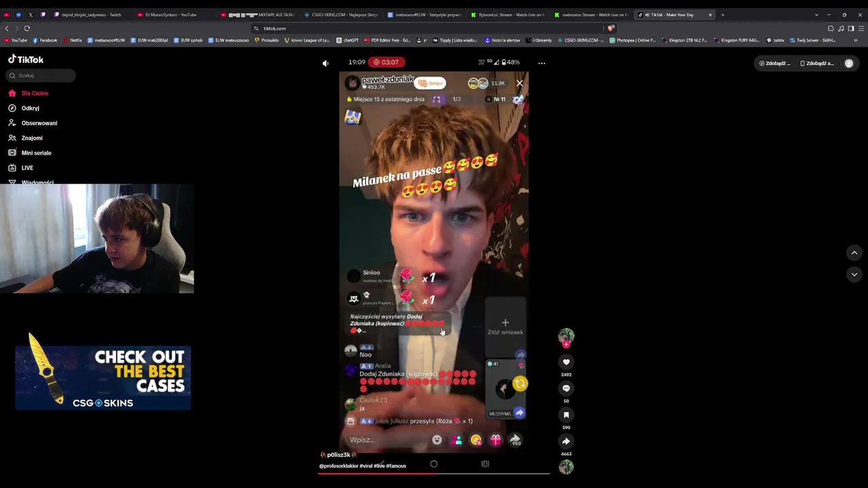Show more bookmarks chevron

[856, 41]
